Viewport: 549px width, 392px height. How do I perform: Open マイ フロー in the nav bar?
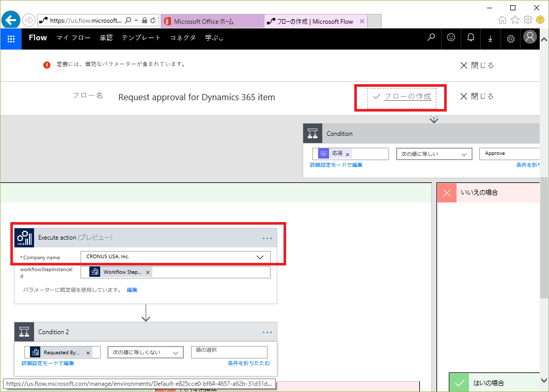(73, 38)
